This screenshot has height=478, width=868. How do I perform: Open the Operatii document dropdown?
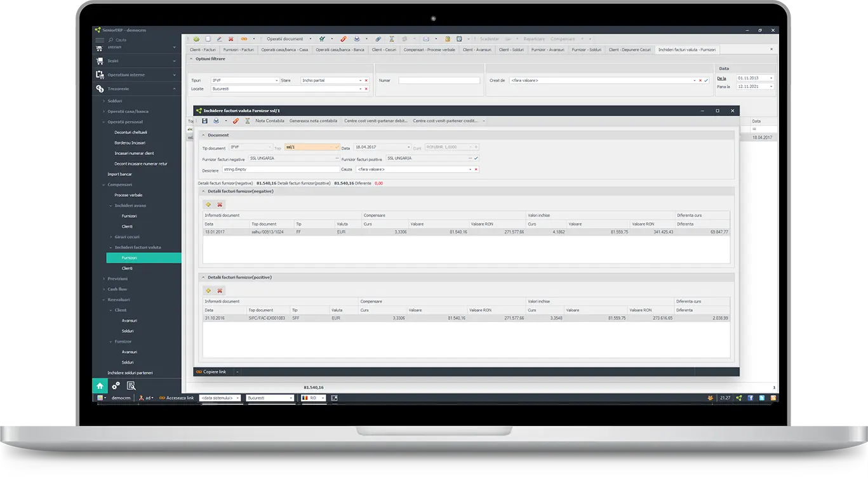point(310,39)
